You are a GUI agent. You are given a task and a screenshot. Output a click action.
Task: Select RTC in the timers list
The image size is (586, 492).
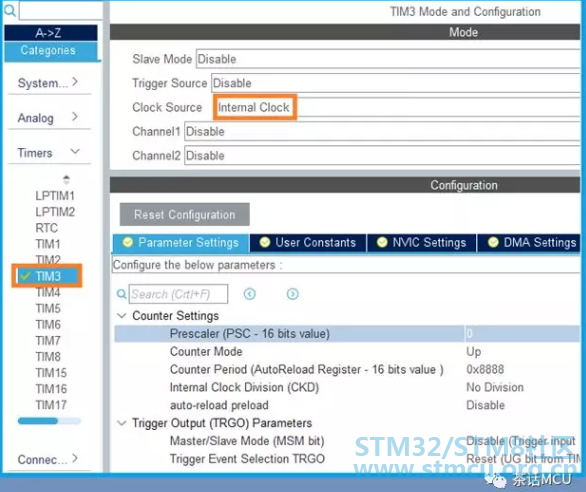tap(47, 228)
